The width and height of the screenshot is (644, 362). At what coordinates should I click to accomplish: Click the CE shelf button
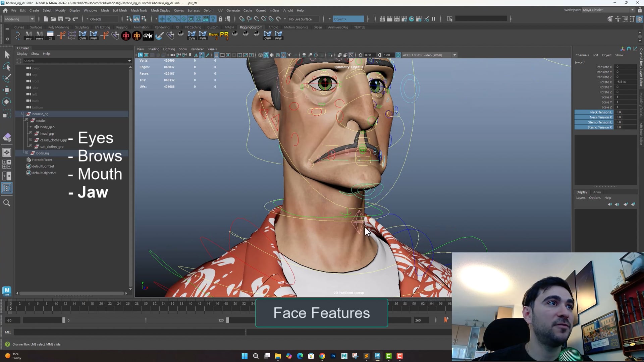coord(50,35)
